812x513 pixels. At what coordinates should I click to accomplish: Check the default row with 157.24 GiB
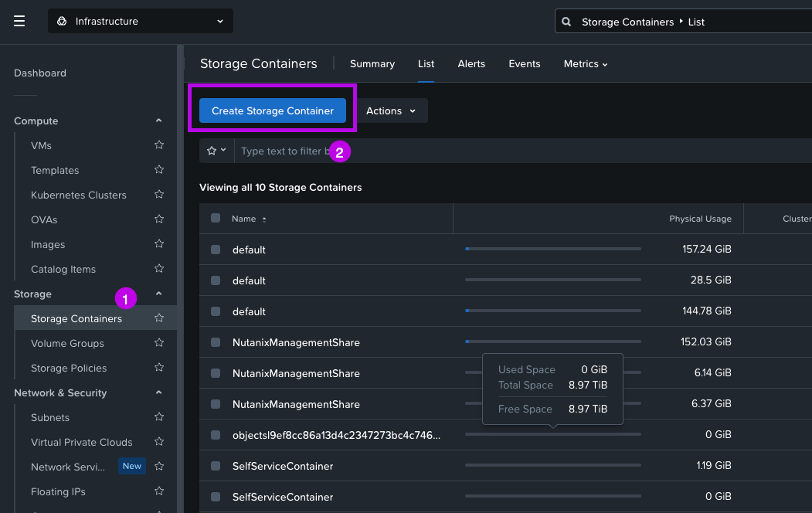click(216, 250)
